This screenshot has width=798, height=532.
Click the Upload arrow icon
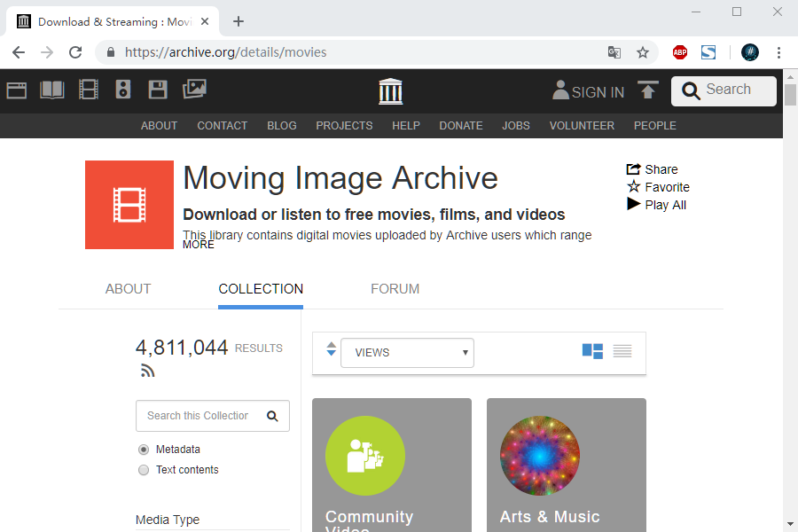tap(648, 90)
